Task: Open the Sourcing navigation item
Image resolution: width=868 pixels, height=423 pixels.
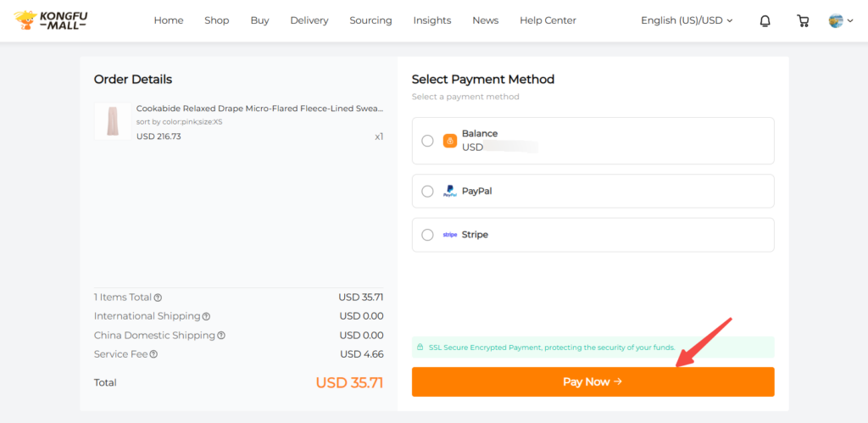Action: coord(370,20)
